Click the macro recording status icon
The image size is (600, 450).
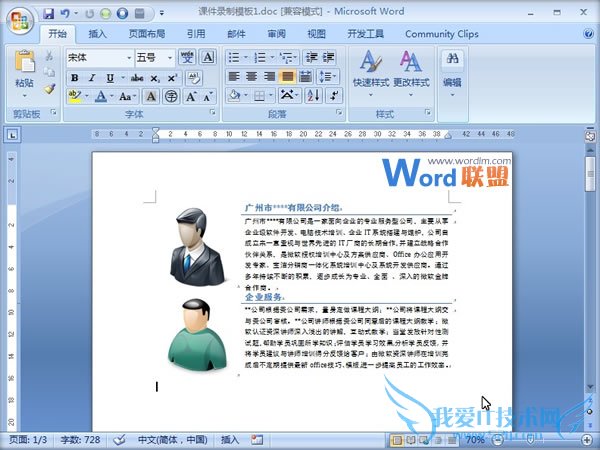(x=257, y=440)
